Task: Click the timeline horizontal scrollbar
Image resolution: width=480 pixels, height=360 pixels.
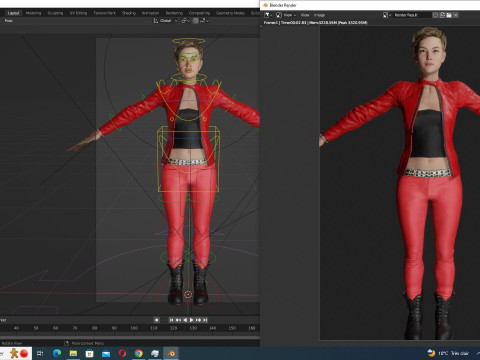Action: [130, 337]
